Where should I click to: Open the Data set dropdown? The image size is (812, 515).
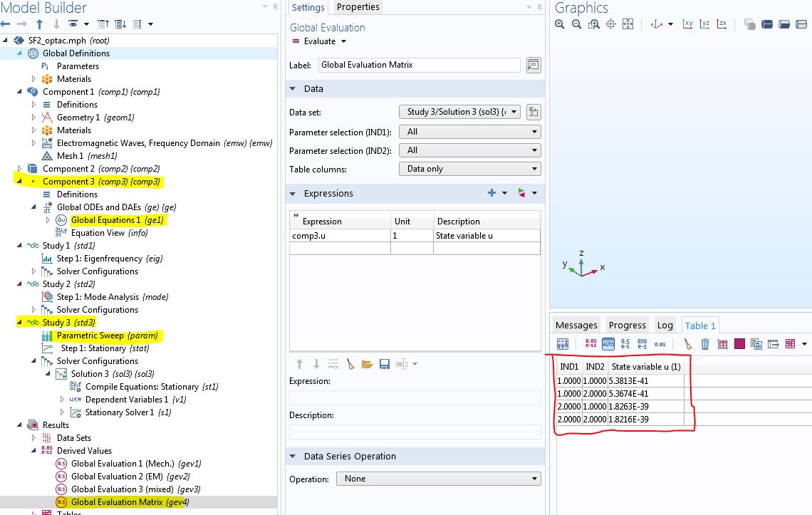pos(459,112)
